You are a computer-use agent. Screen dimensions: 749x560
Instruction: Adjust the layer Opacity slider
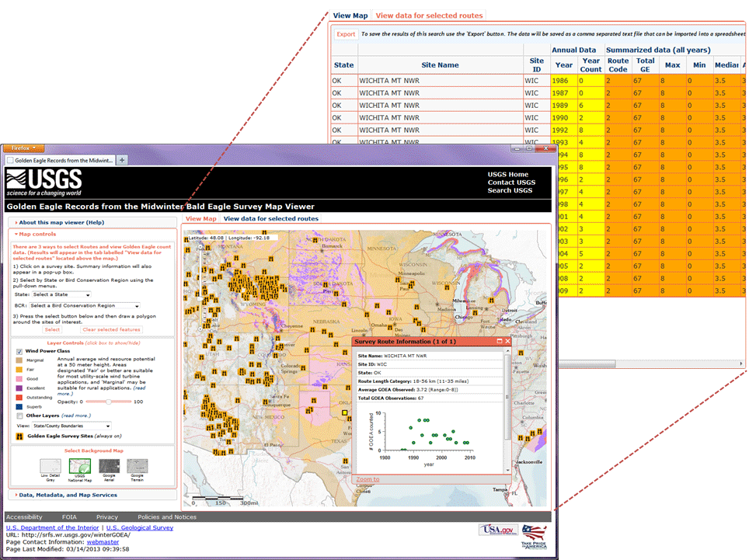[x=108, y=402]
